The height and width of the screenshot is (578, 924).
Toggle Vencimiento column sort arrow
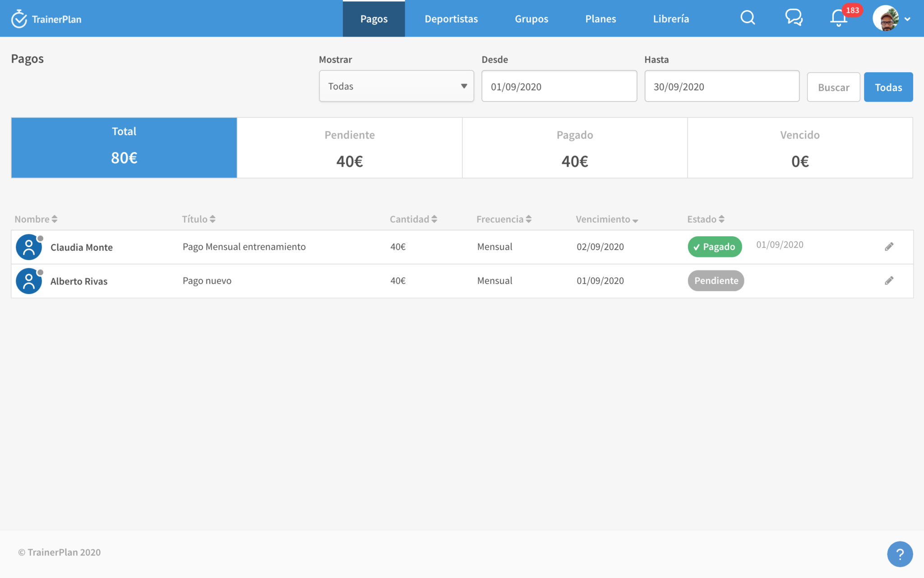pos(636,220)
